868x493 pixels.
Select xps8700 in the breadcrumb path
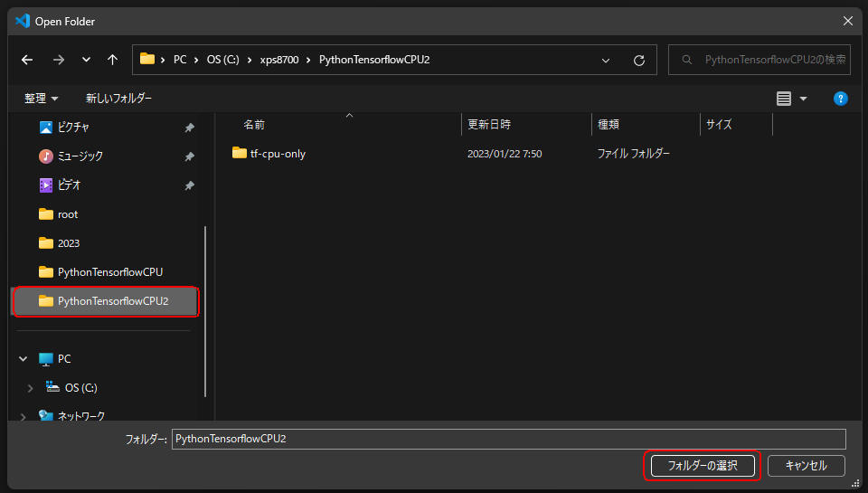click(x=279, y=60)
